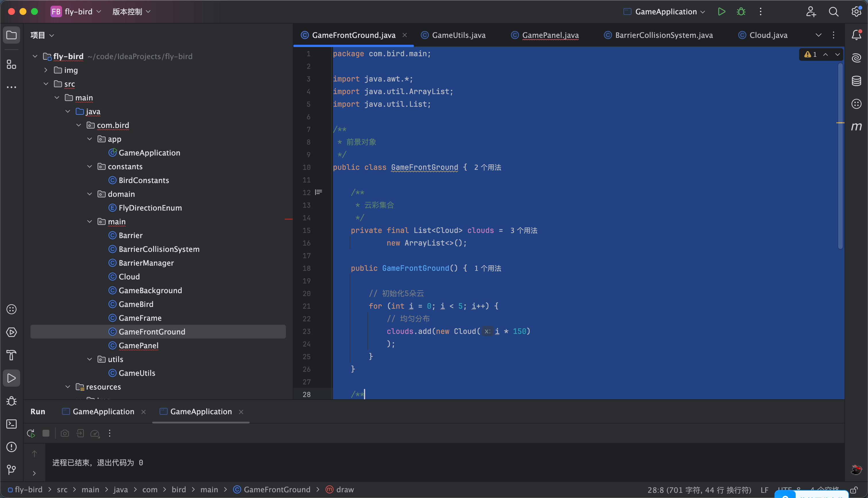Screen dimensions: 868x498
Task: Open the 项目 view selector dropdown
Action: pos(42,35)
